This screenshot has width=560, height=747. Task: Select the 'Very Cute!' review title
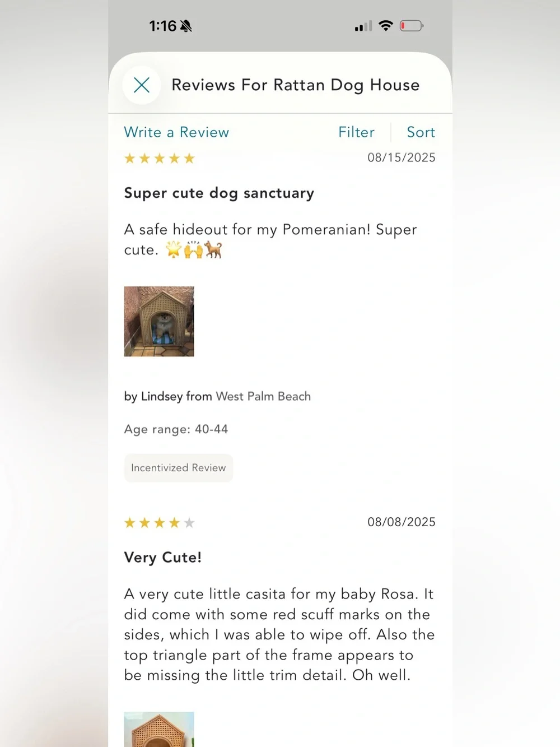click(x=162, y=558)
